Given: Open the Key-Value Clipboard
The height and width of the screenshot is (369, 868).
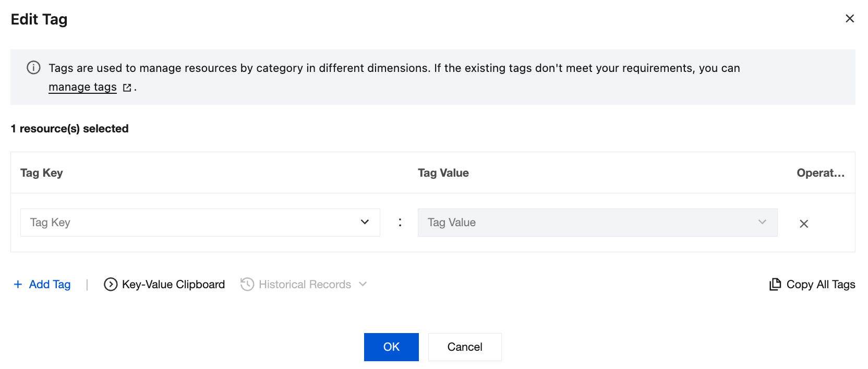Looking at the screenshot, I should [x=173, y=285].
